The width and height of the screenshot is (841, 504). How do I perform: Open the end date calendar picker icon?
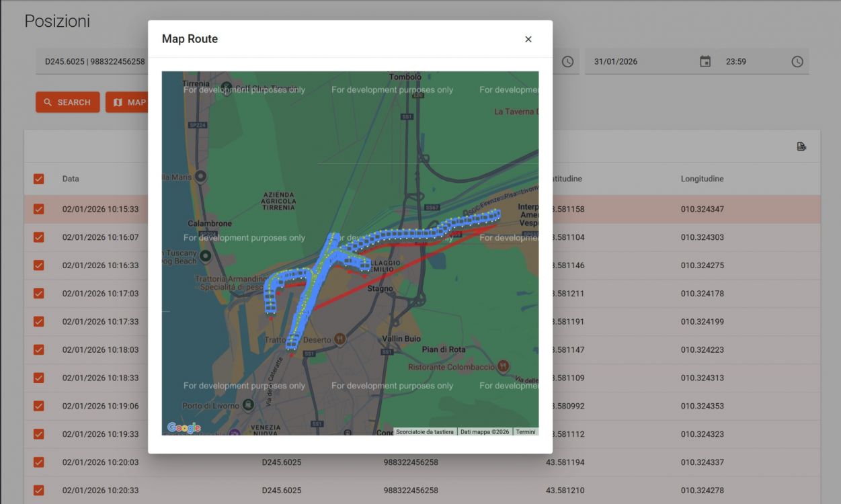(x=705, y=62)
